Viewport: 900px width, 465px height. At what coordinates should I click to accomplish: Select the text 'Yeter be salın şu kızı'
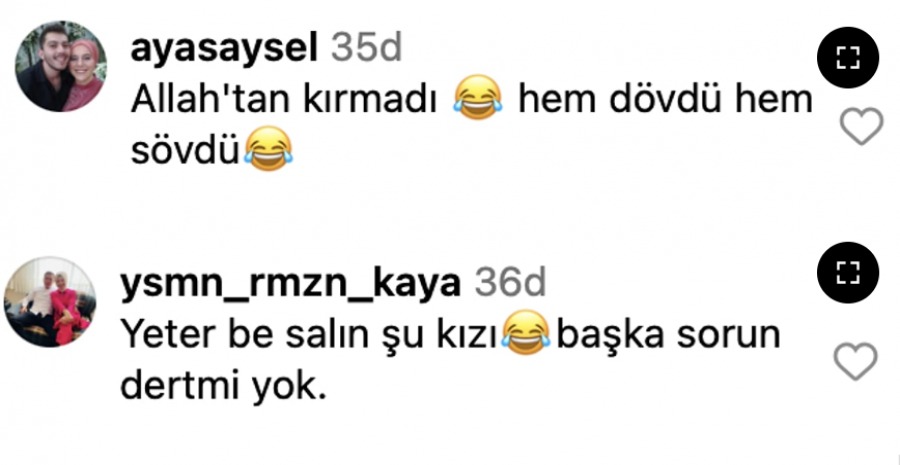point(309,336)
